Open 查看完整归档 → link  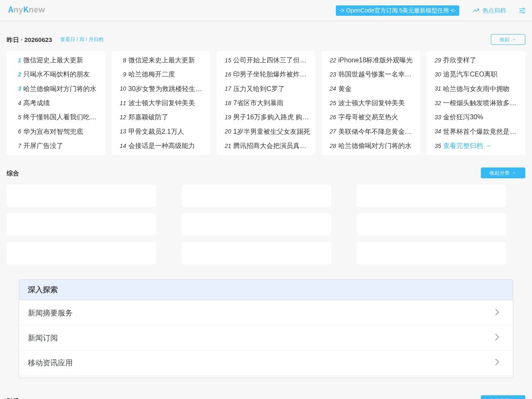(467, 146)
